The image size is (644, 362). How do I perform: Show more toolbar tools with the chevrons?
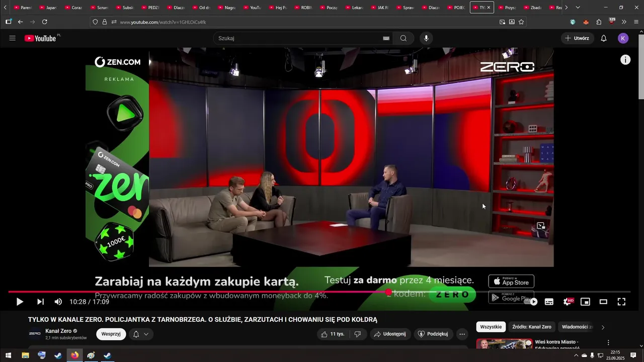pos(624,22)
